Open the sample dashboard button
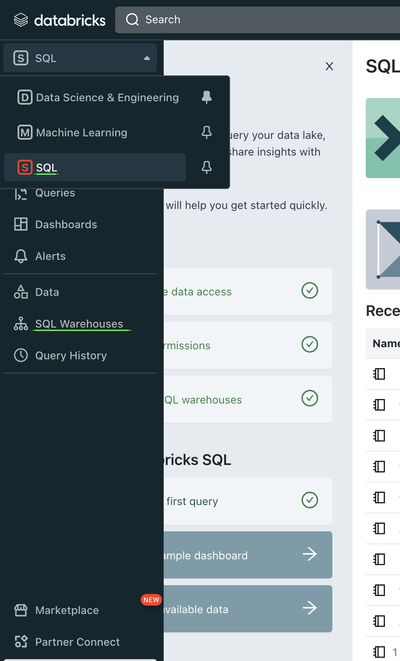400x661 pixels. click(x=248, y=555)
